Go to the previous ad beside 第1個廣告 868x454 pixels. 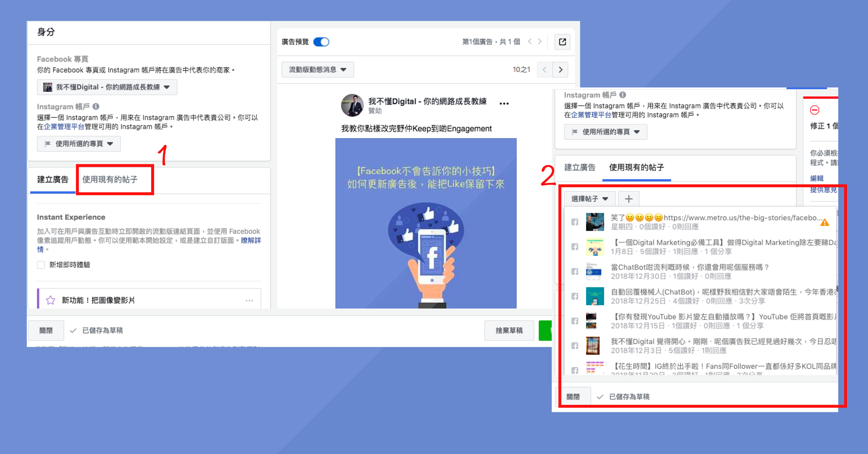[x=530, y=41]
